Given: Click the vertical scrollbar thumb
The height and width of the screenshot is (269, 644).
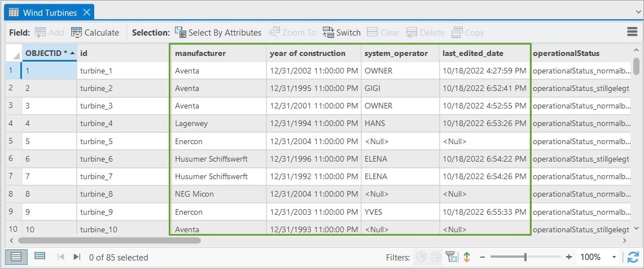Looking at the screenshot, I should tap(636, 67).
